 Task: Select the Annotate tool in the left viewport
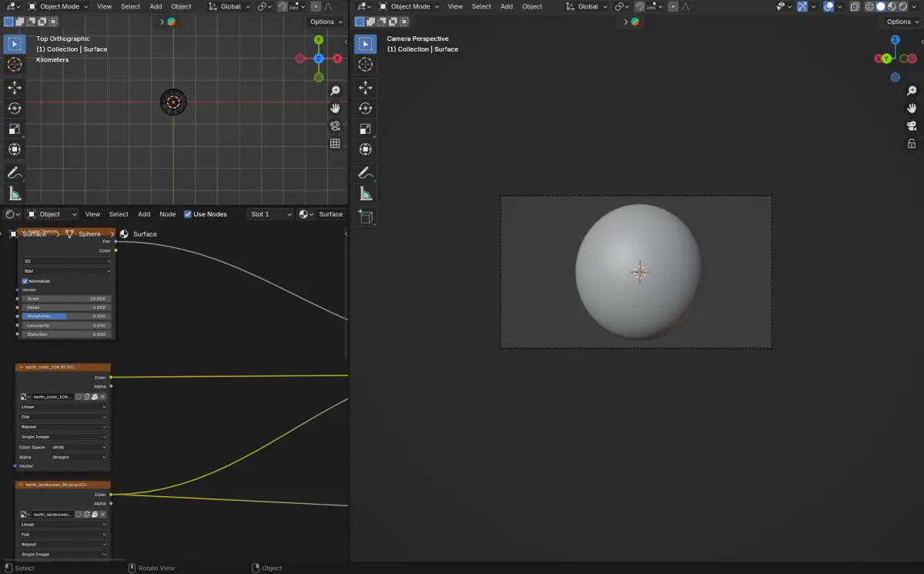[x=14, y=173]
